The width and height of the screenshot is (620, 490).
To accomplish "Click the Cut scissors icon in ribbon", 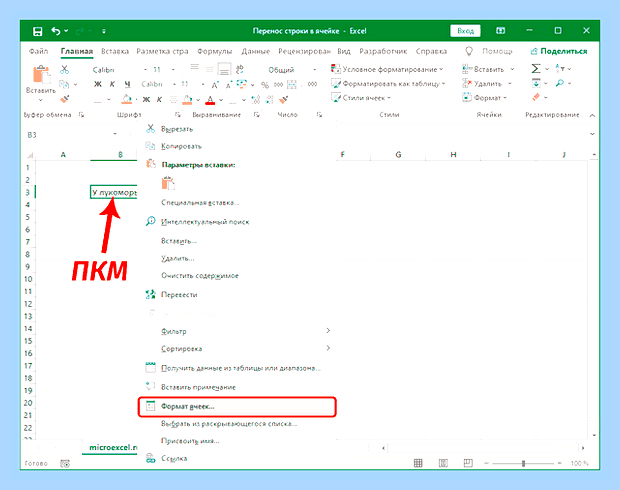I will click(64, 70).
